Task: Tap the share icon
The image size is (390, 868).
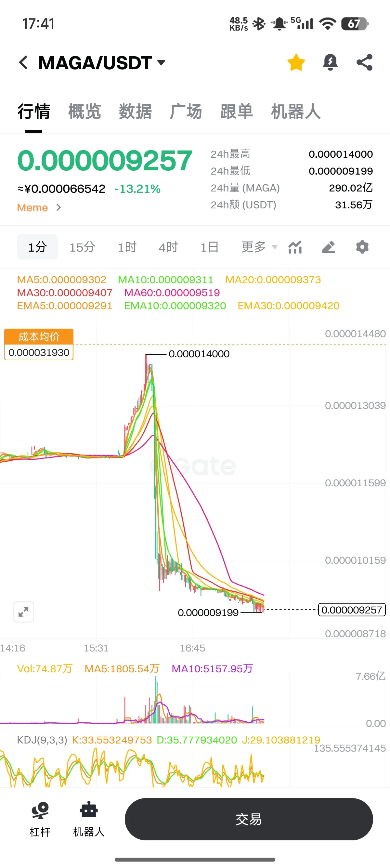Action: click(364, 63)
